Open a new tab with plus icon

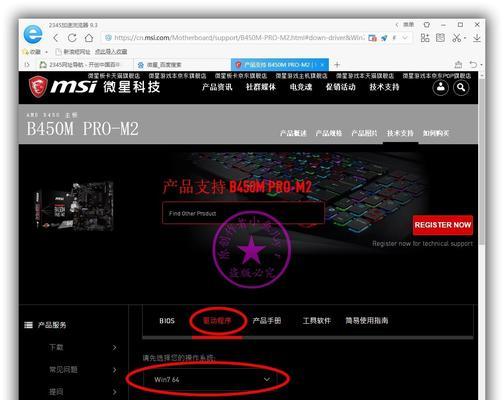pos(337,65)
